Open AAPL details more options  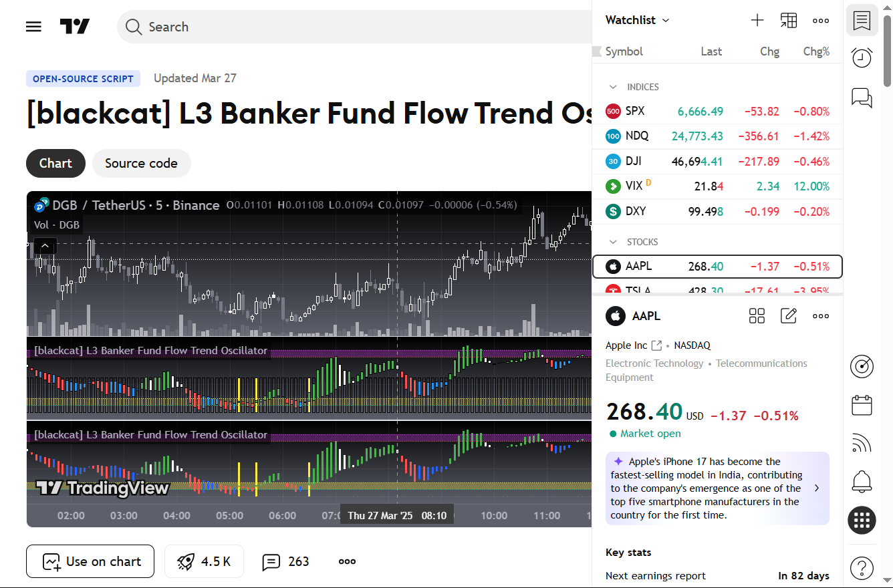821,316
